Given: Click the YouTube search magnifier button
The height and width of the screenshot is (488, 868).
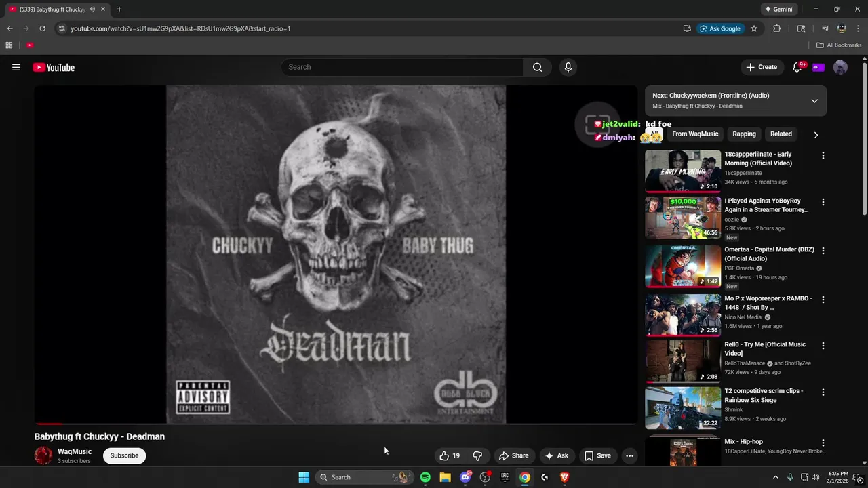Looking at the screenshot, I should pyautogui.click(x=537, y=67).
